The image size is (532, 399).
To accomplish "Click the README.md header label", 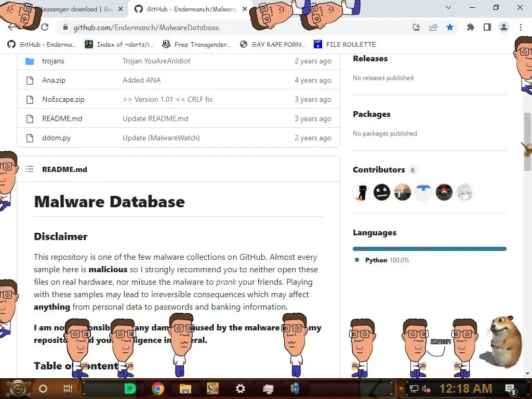I will [64, 169].
